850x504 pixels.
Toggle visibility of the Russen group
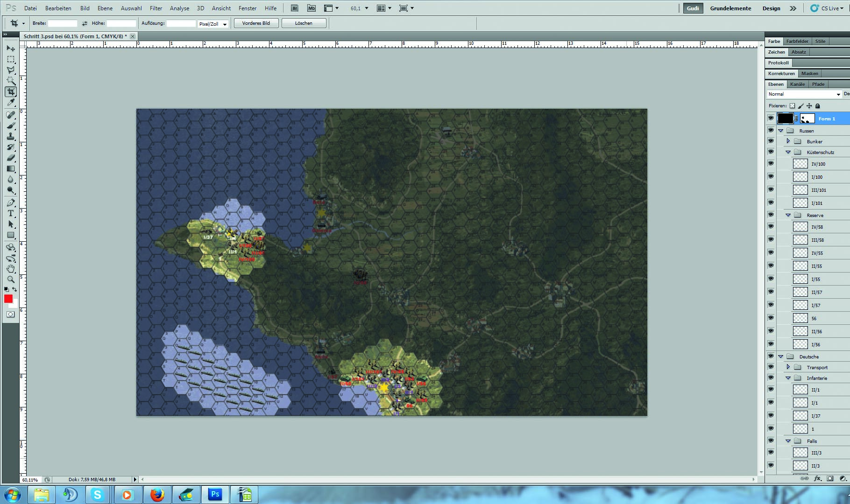click(771, 131)
